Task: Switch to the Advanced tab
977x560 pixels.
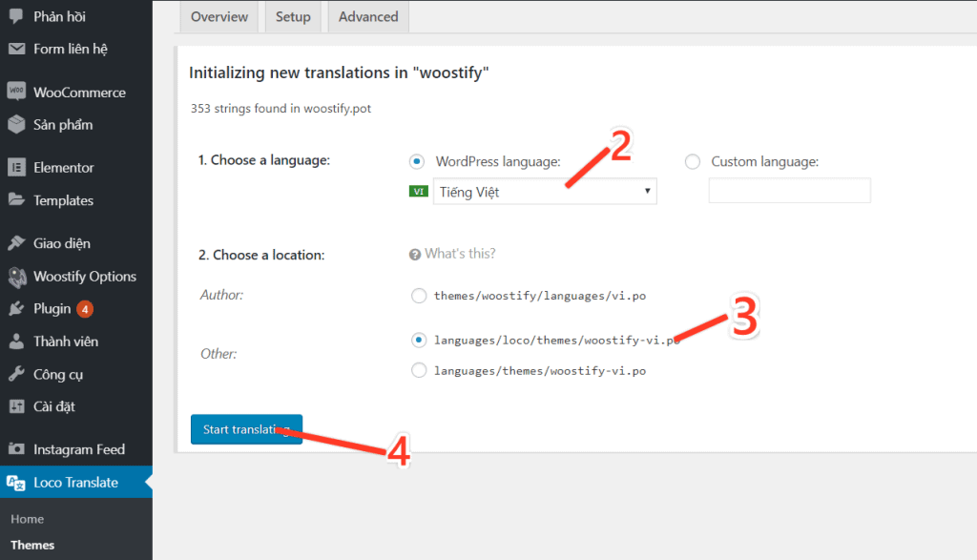Action: point(368,17)
